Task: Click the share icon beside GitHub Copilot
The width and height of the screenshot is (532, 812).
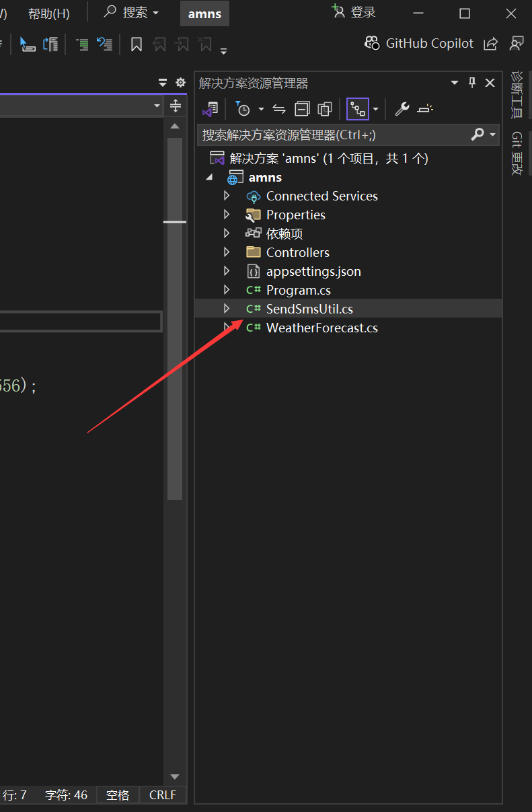Action: [491, 44]
